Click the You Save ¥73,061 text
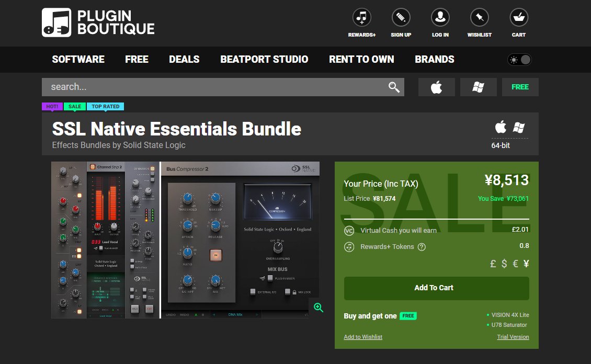Image resolution: width=591 pixels, height=364 pixels. point(503,199)
